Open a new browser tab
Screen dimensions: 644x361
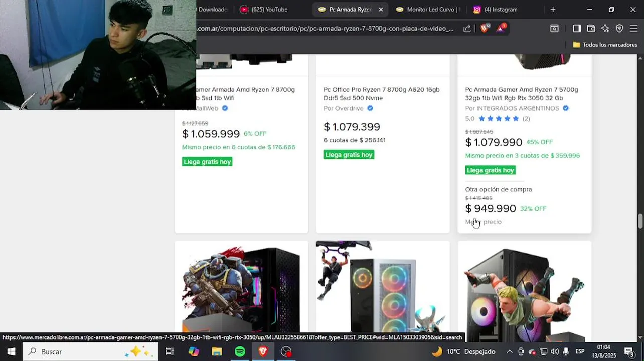(x=553, y=10)
